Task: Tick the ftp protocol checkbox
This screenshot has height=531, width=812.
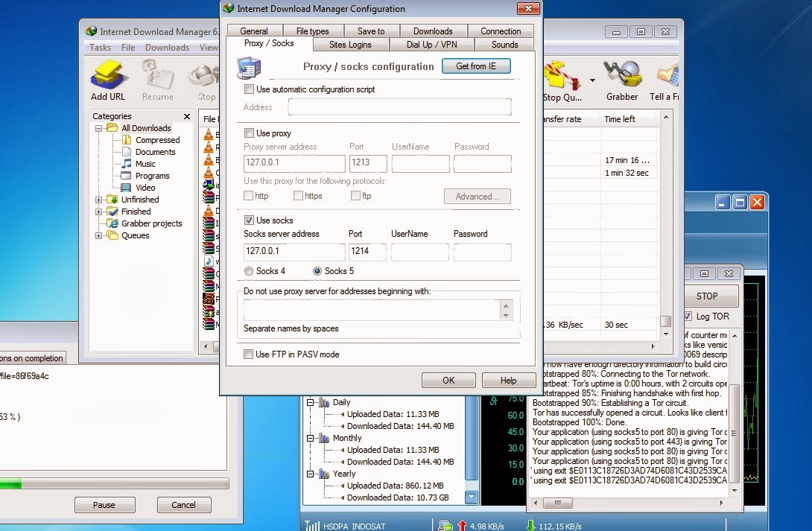Action: pyautogui.click(x=355, y=196)
